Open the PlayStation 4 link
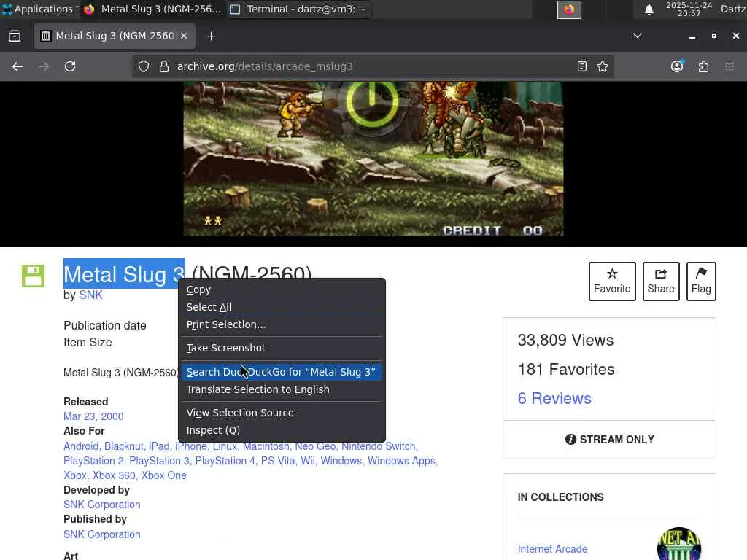 point(225,461)
